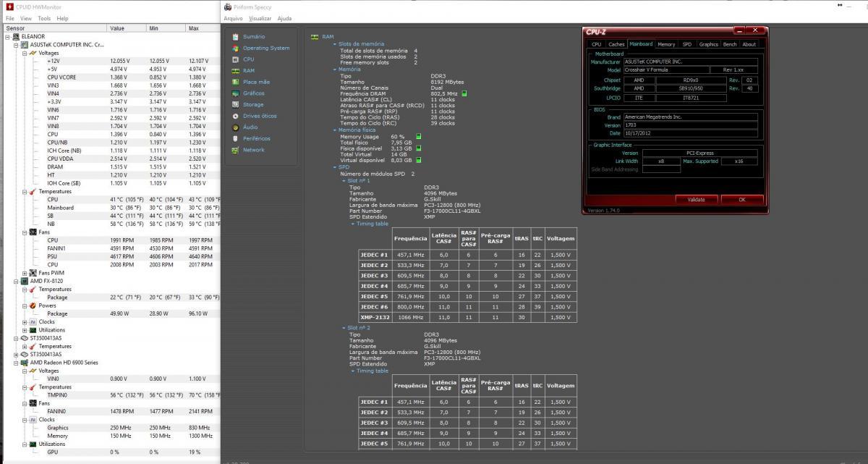Open Drives óticos section in Speccy

pos(254,116)
